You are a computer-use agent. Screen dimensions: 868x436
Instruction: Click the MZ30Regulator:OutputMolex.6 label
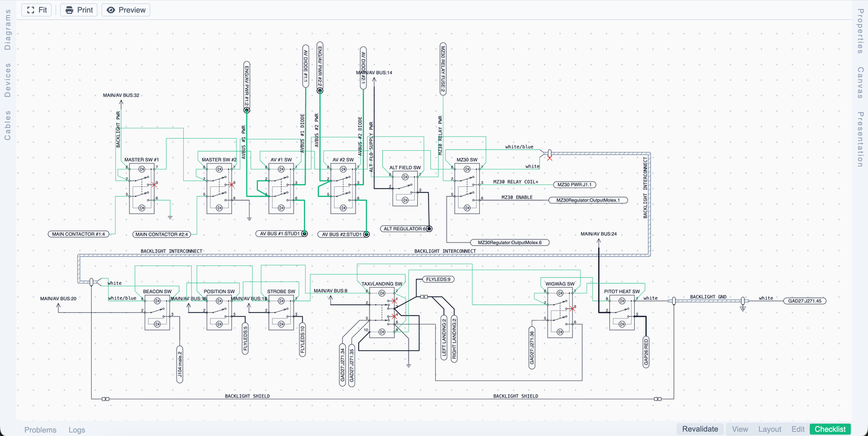[510, 242]
